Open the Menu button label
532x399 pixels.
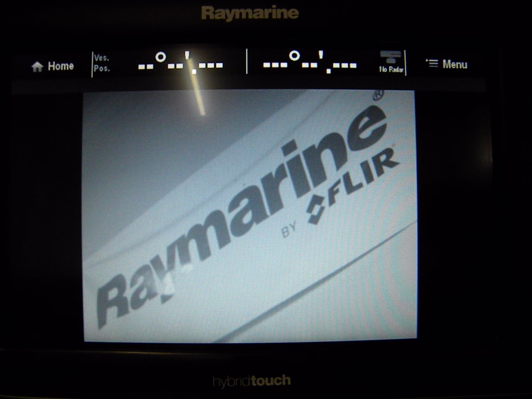(x=455, y=64)
